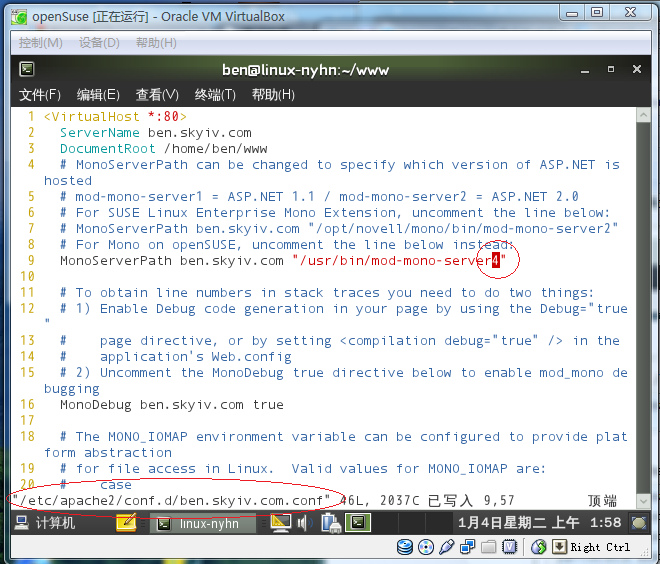Viewport: 660px width, 564px height.
Task: Click the VirtualBox optical CD drive icon
Action: pos(426,547)
